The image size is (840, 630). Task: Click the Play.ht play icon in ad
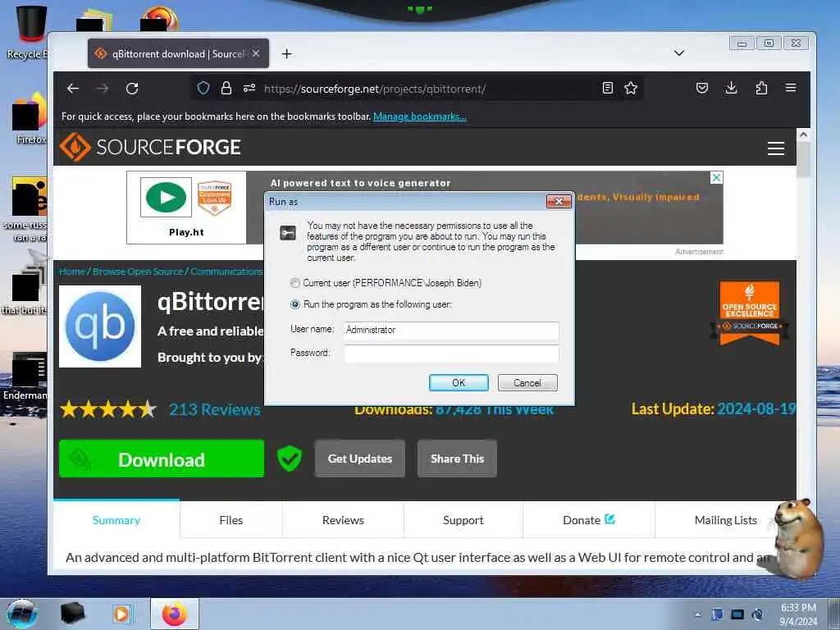166,197
